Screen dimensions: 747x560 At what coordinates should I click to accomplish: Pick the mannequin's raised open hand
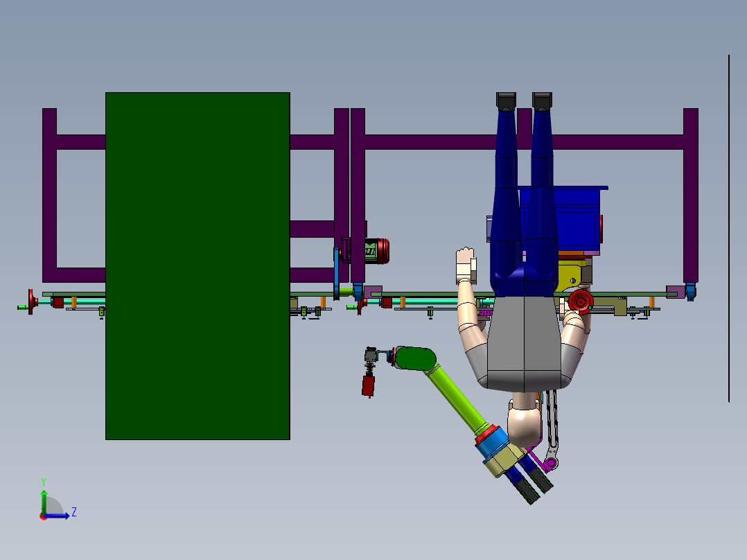point(466,265)
